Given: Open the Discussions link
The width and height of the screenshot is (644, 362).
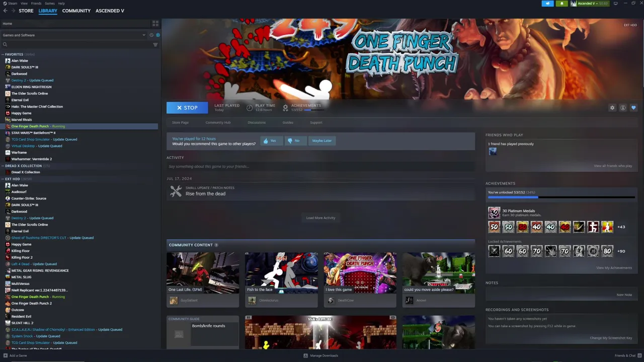Looking at the screenshot, I should click(257, 123).
